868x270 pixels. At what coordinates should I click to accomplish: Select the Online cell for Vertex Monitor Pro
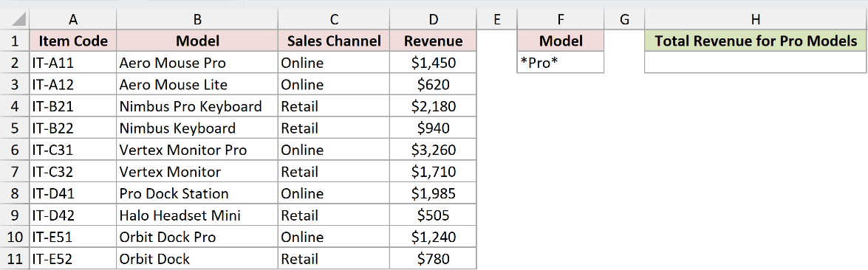coord(334,150)
